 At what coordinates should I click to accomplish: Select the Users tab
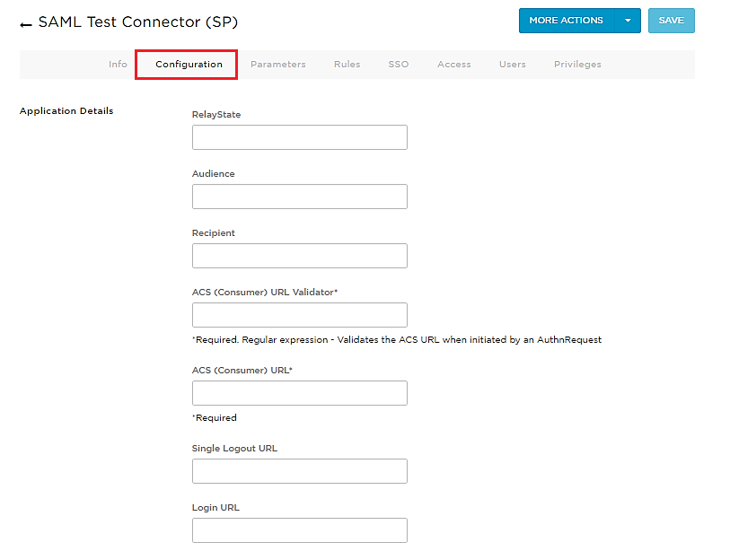click(512, 64)
